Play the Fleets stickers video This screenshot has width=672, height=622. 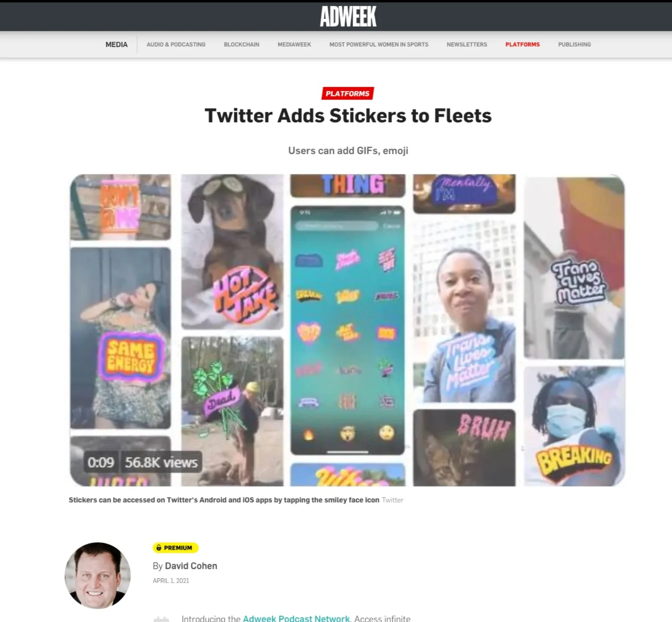347,330
